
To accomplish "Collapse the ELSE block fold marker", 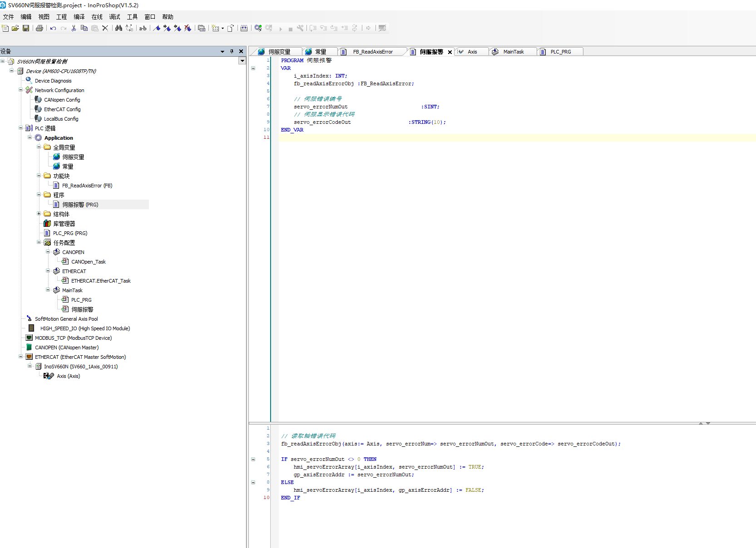I will (253, 482).
